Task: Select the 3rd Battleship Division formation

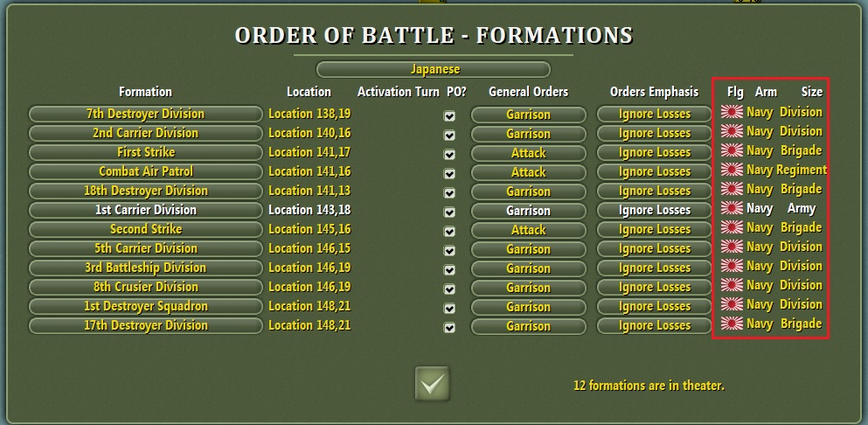Action: coord(146,268)
